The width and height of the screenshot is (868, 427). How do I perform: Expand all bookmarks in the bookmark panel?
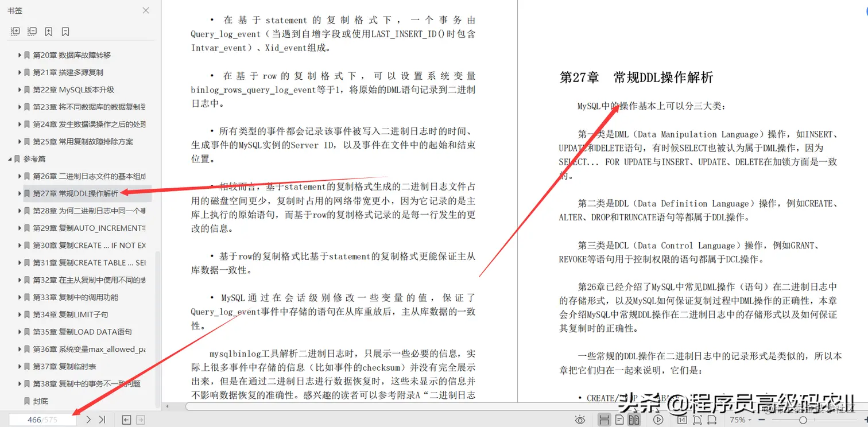point(15,31)
